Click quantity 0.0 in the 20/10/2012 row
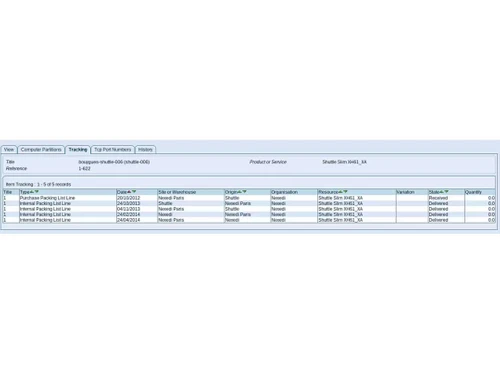The height and width of the screenshot is (375, 500). (491, 198)
